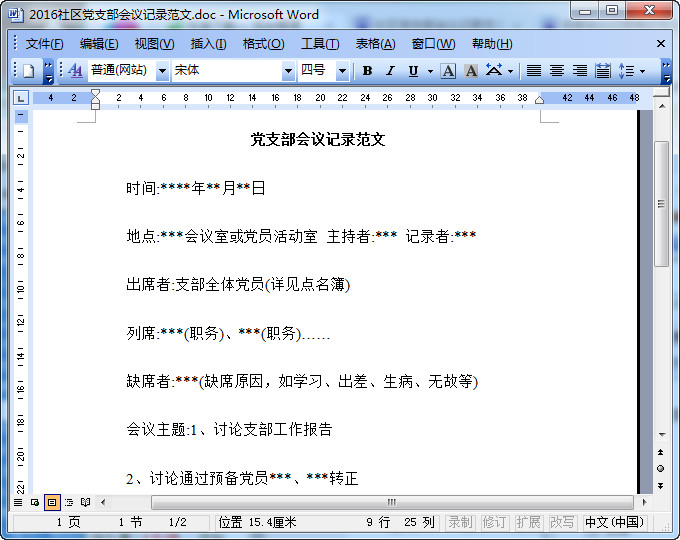Open the 文件(F) menu
The height and width of the screenshot is (540, 680).
[x=44, y=44]
